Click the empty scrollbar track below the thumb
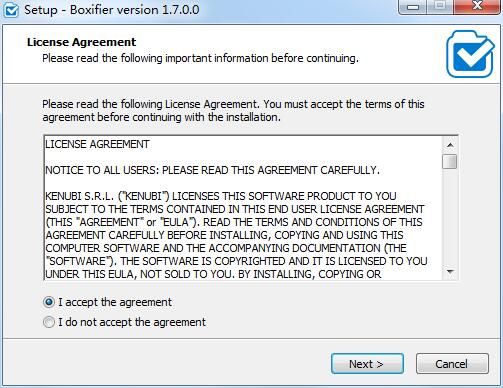503x388 pixels. coord(450,217)
